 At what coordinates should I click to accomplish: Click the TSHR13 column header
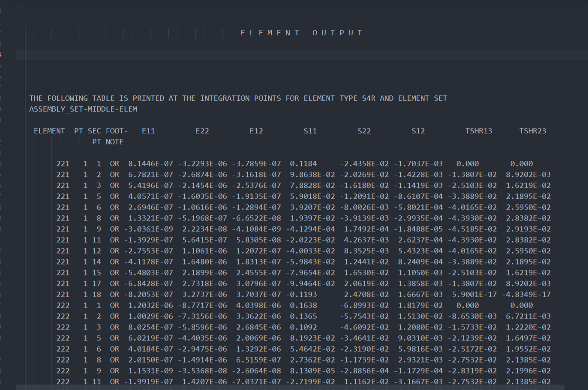(479, 131)
